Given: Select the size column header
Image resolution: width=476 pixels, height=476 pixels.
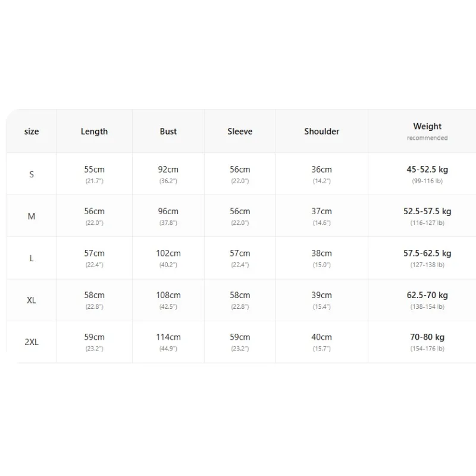Looking at the screenshot, I should 32,131.
